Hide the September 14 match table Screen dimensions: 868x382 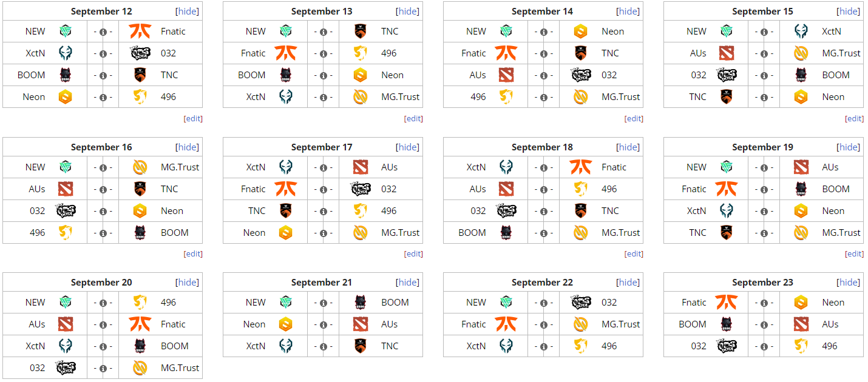pos(628,12)
